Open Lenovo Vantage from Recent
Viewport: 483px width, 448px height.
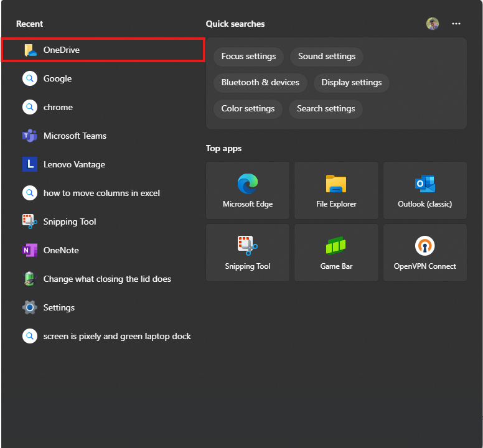click(74, 164)
